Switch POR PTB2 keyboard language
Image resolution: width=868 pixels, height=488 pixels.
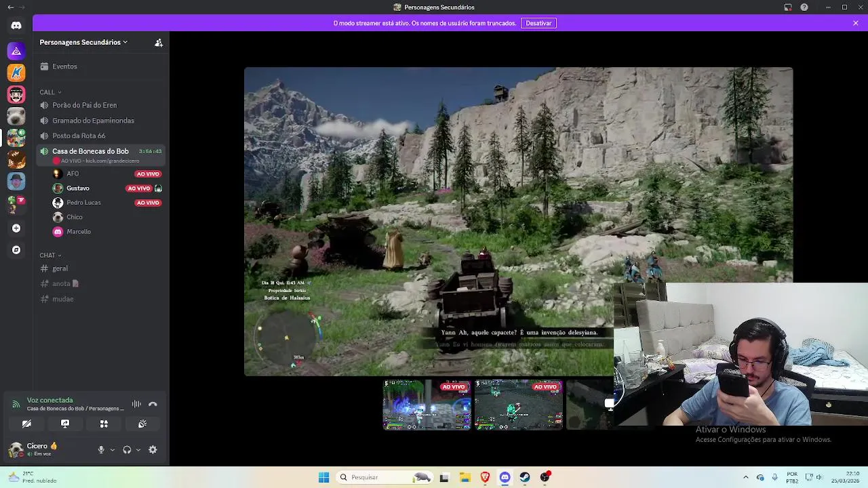click(792, 477)
